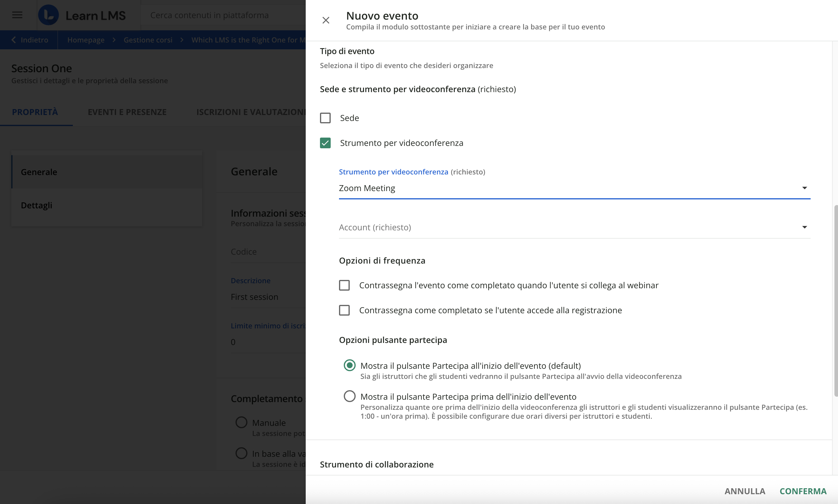Switch to the EVENTI E PRESENZE tab
This screenshot has width=838, height=504.
click(127, 112)
